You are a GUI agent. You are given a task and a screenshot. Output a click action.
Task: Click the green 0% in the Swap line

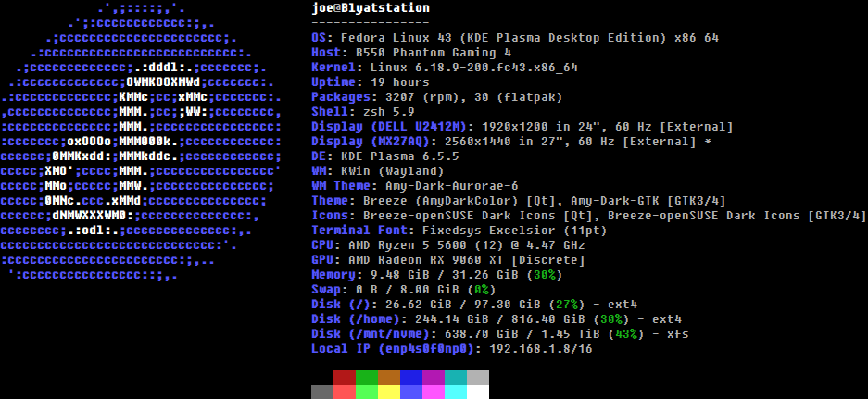482,290
